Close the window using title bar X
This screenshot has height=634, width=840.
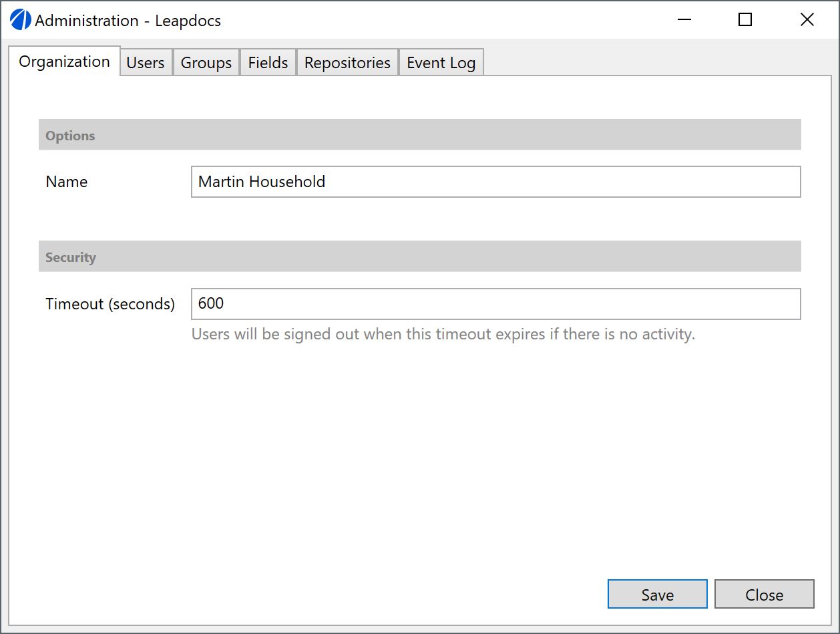point(807,20)
